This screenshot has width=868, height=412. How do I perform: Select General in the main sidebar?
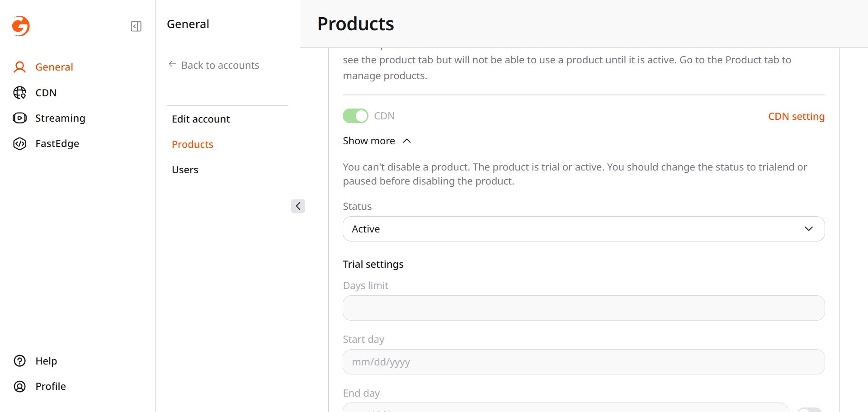[54, 67]
